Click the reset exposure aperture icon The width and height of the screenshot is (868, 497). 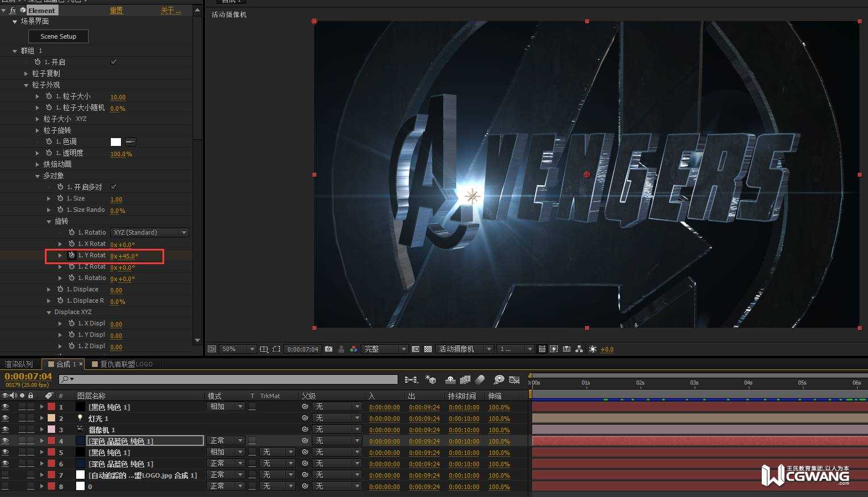click(592, 349)
